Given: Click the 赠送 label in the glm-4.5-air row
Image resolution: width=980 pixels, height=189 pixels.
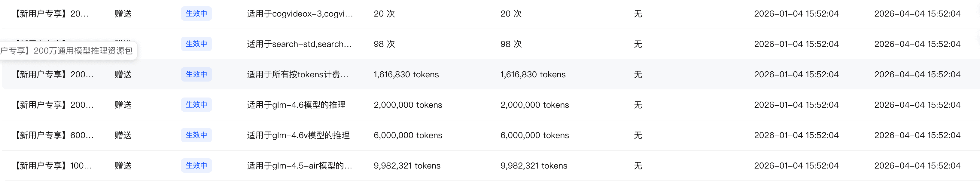Looking at the screenshot, I should 123,166.
